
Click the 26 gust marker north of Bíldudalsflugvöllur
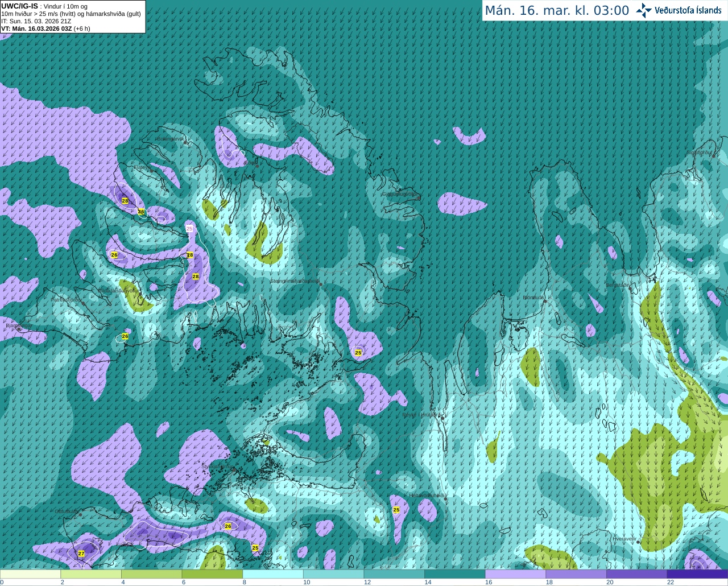[114, 255]
